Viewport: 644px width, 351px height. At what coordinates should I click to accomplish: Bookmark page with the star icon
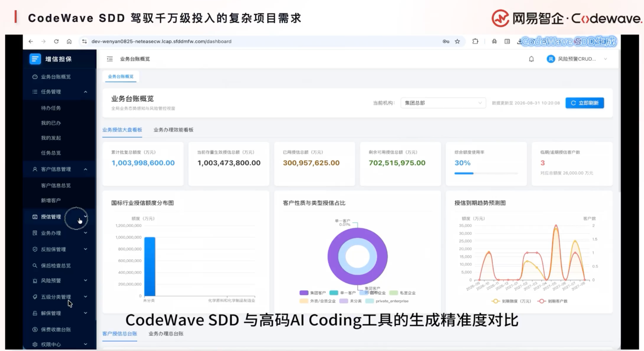(x=457, y=41)
